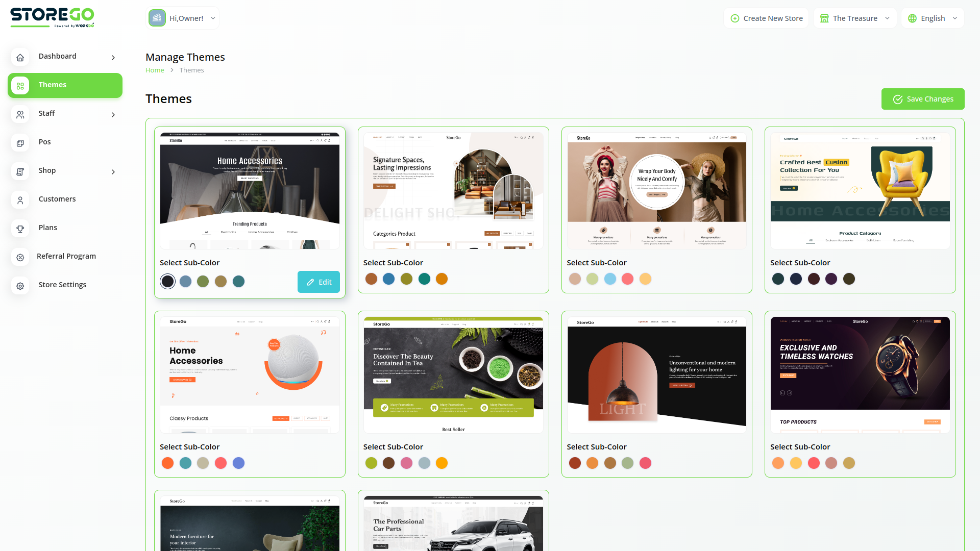Choose the black sub-color for the first theme

[167, 281]
